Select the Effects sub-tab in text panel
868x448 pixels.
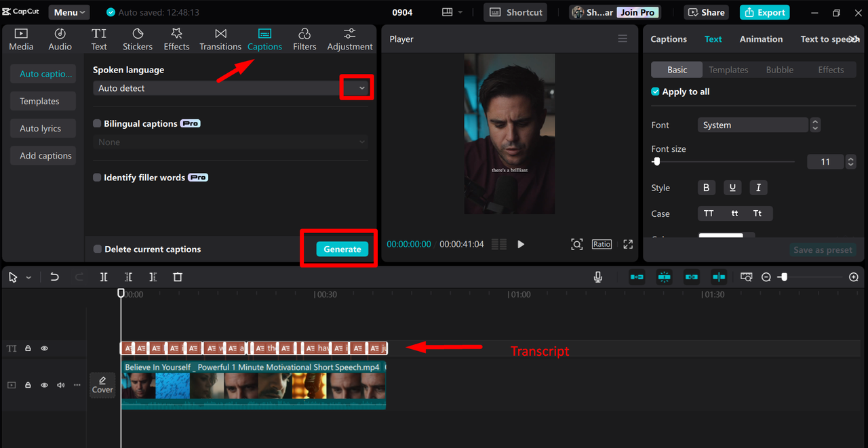coord(831,70)
